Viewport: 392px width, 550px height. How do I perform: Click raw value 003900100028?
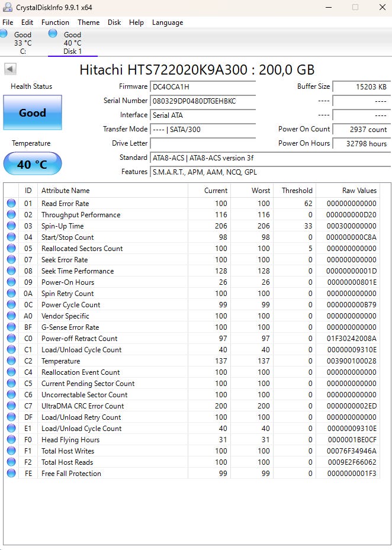coord(352,361)
